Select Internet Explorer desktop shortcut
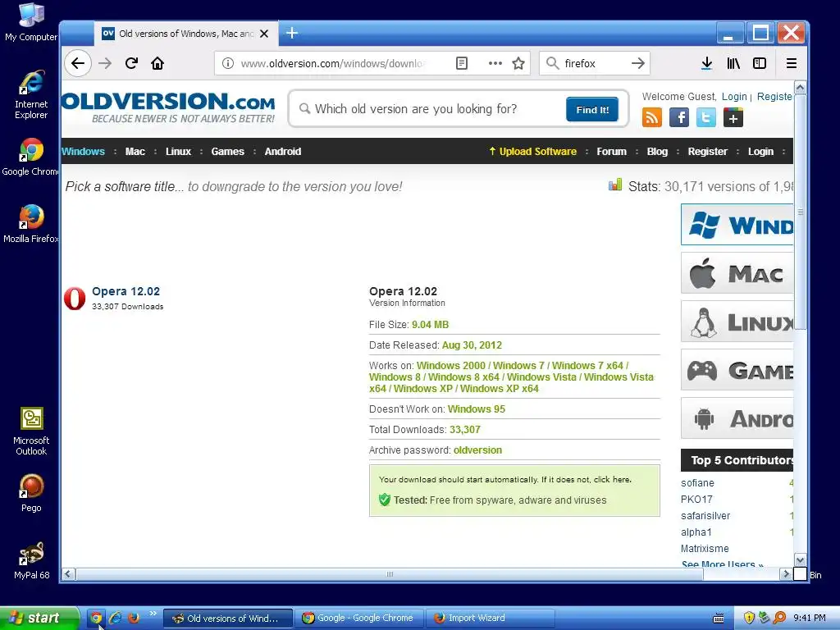Screen dimensions: 840x630 [x=31, y=95]
